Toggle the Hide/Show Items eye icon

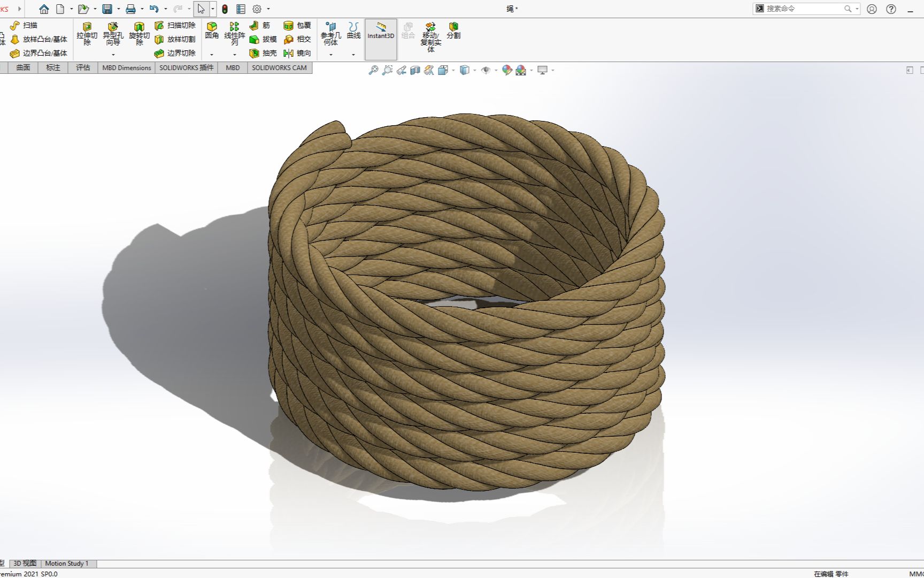486,70
